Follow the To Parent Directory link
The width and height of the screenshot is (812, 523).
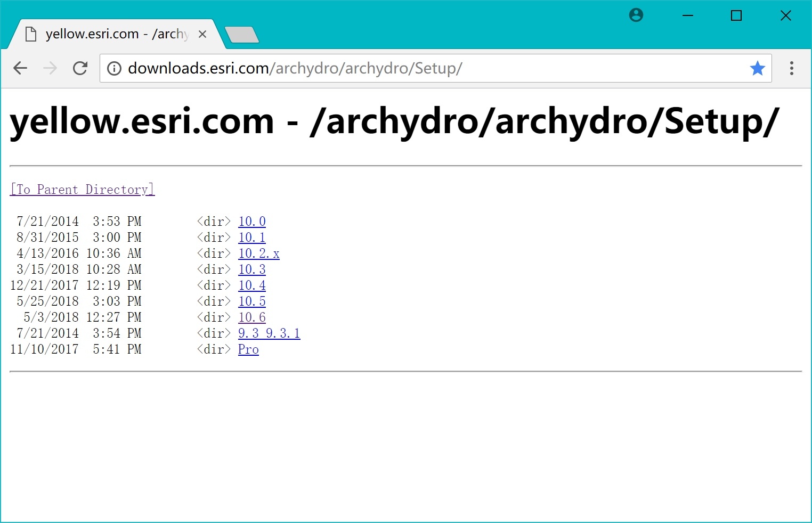point(82,189)
